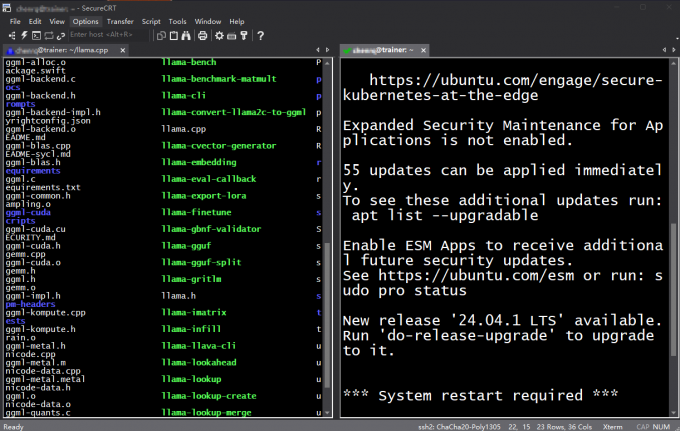Open the Session Manager toolbar icon
Image resolution: width=680 pixels, height=431 pixels.
point(12,36)
